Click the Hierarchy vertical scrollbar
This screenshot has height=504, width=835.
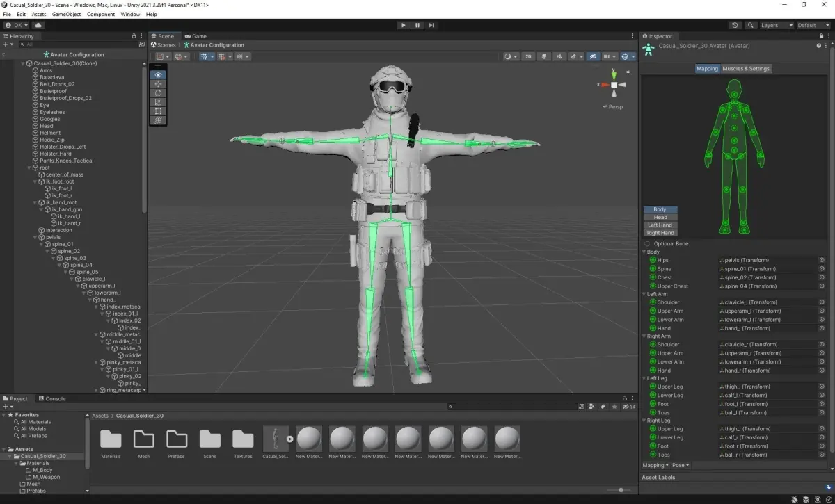(x=144, y=139)
